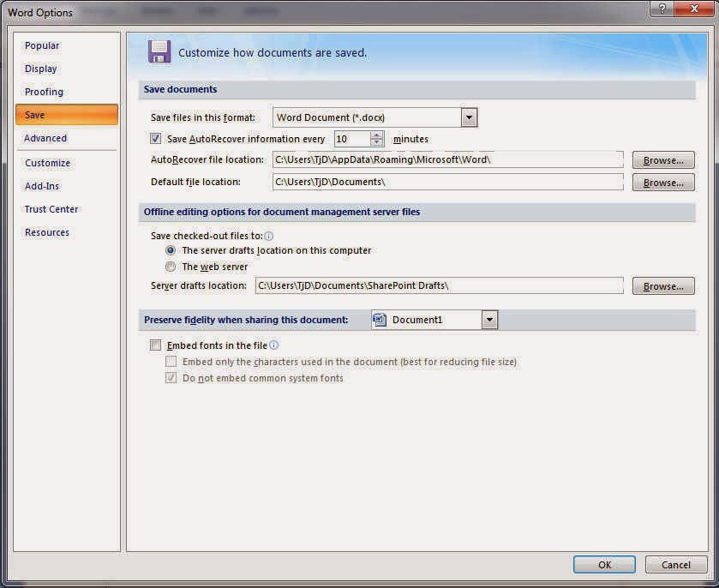Image resolution: width=719 pixels, height=588 pixels.
Task: Select The web server option
Action: [x=171, y=267]
